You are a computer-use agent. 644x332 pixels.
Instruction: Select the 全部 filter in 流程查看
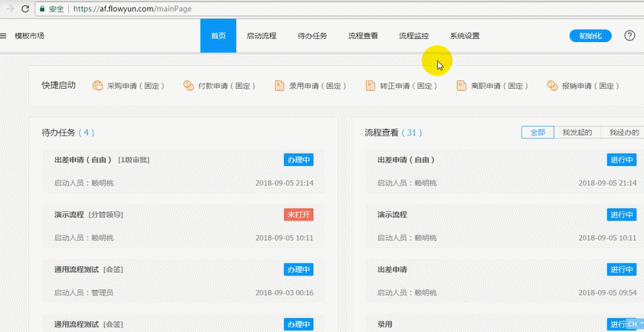click(538, 132)
